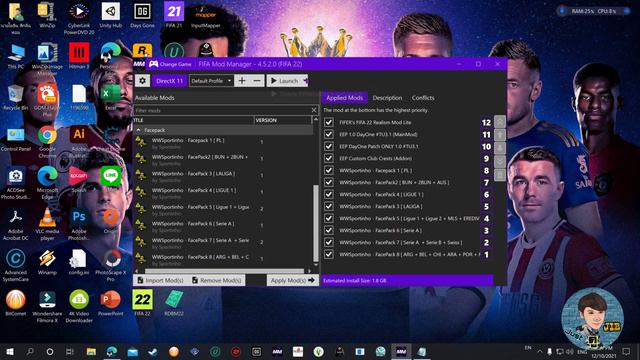Move selected mod up one position
This screenshot has height=360, width=640.
tap(500, 135)
